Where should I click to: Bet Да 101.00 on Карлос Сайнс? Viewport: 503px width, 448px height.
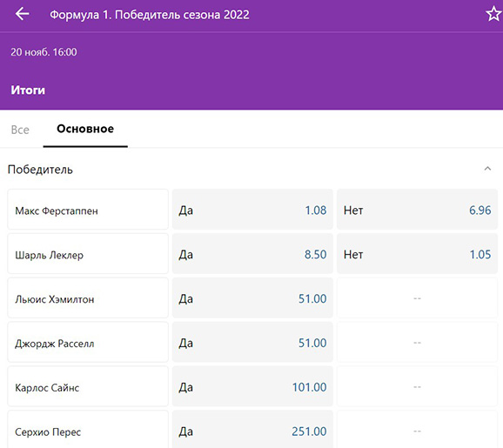(252, 386)
